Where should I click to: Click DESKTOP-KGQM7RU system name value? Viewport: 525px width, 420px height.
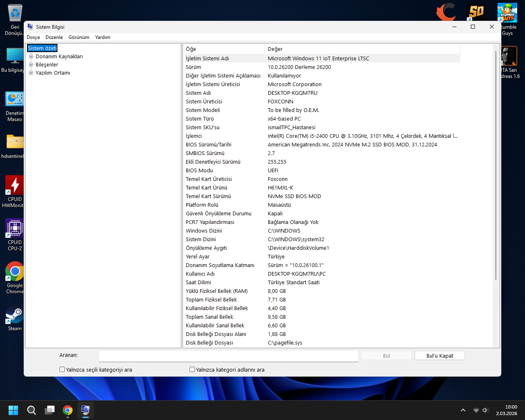[x=292, y=93]
